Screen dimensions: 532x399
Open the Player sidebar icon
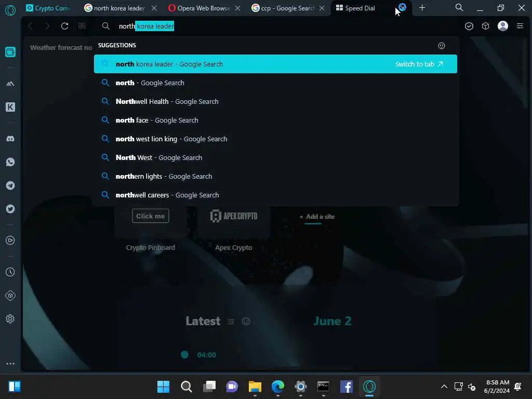tap(10, 241)
